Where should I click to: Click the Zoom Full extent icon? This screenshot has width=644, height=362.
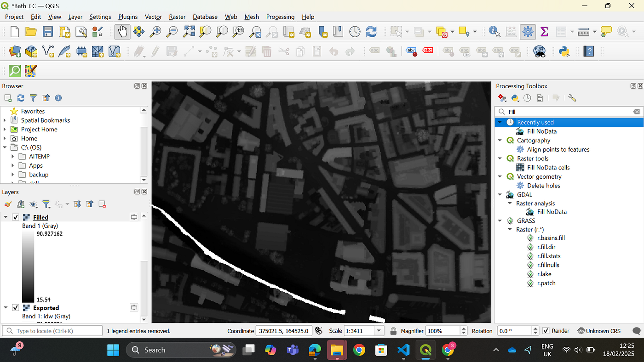click(x=189, y=32)
